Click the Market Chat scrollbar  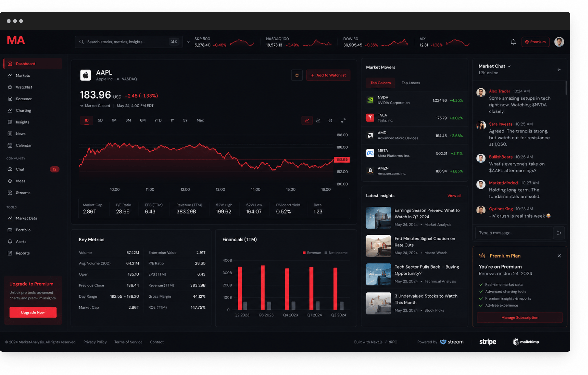[x=566, y=88]
